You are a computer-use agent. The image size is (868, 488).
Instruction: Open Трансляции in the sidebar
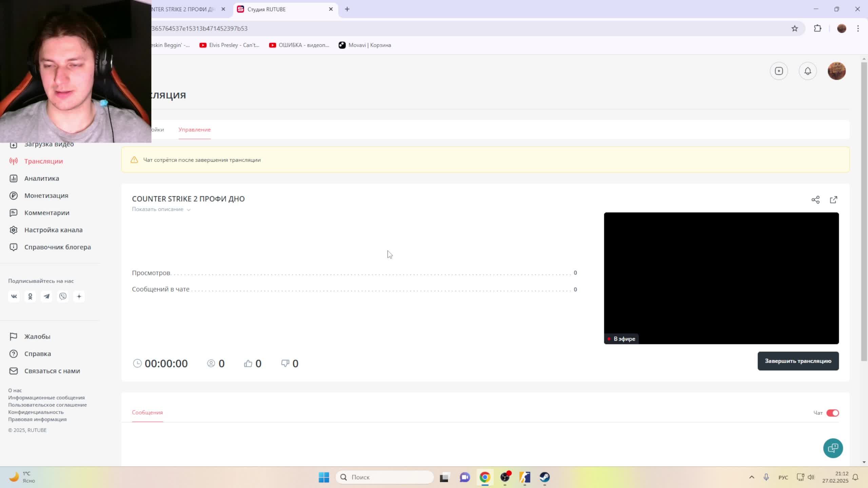[x=43, y=161]
